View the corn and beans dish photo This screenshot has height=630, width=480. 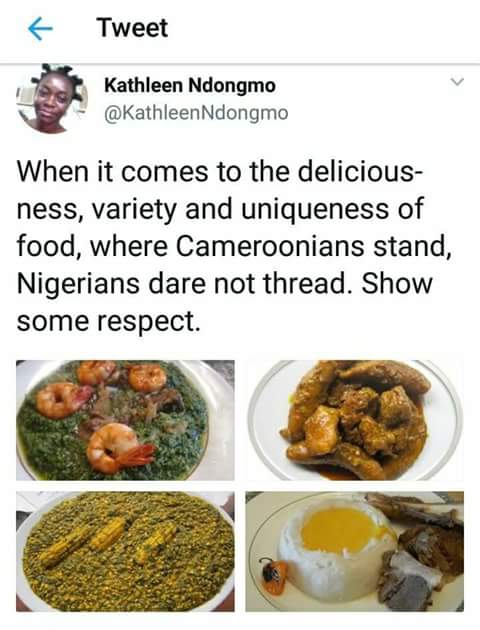[x=125, y=551]
